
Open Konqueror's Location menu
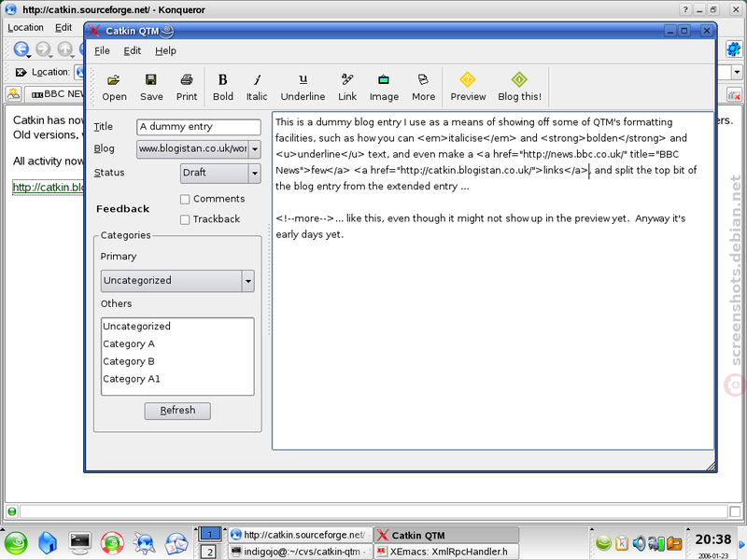point(25,28)
